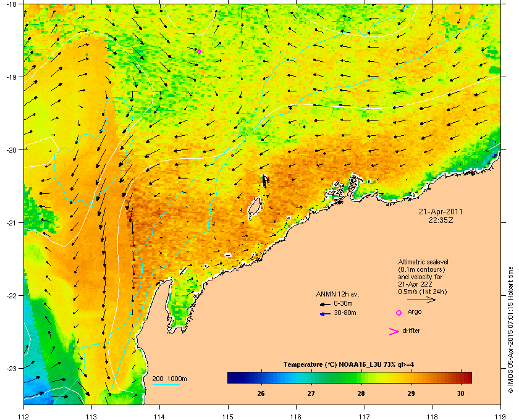
Task: Click the '0.5m/s (1kt 24h)' scale text
Action: pyautogui.click(x=423, y=292)
